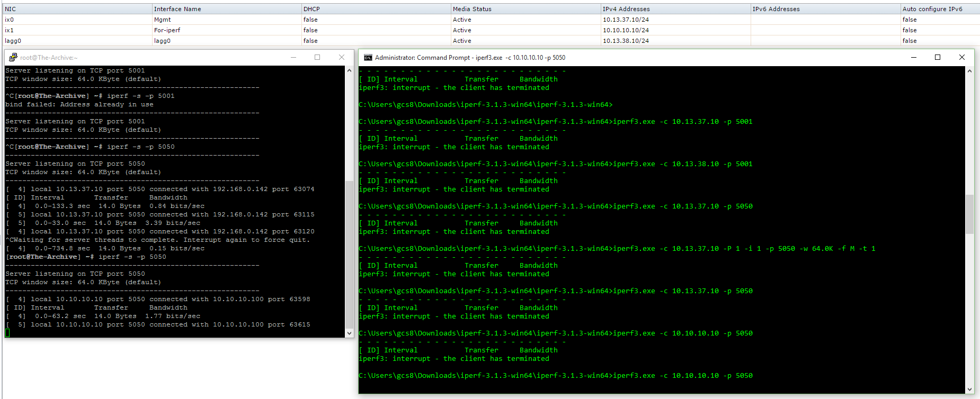Click the root@The-Archive window title text
The width and height of the screenshot is (980, 399).
coord(49,58)
